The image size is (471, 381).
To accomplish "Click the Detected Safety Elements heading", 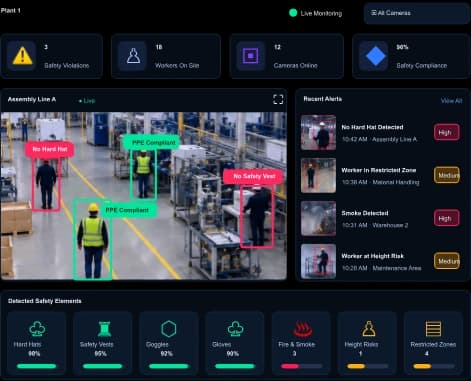I will coord(45,301).
